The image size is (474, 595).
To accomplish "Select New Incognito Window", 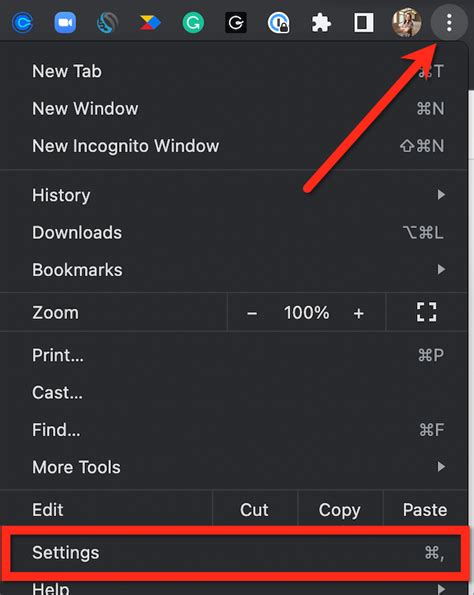I will point(233,146).
